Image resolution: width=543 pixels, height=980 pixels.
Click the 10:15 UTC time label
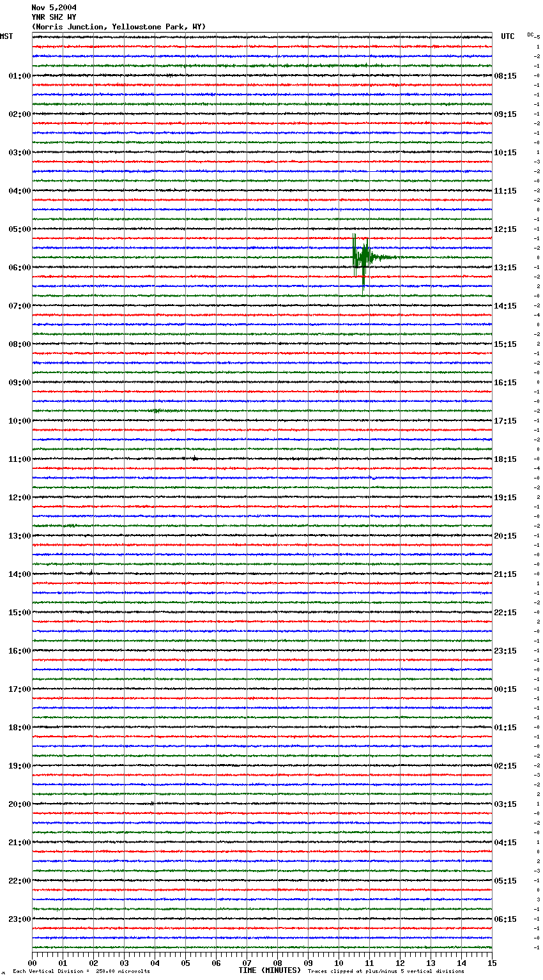505,153
